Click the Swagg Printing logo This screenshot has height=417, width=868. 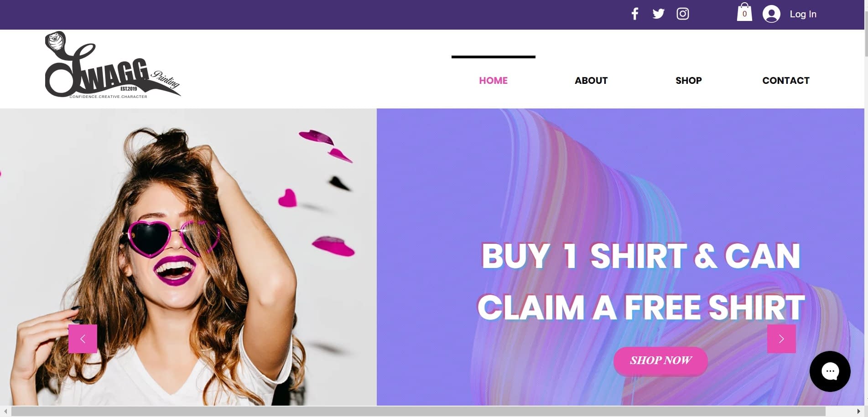click(x=113, y=65)
